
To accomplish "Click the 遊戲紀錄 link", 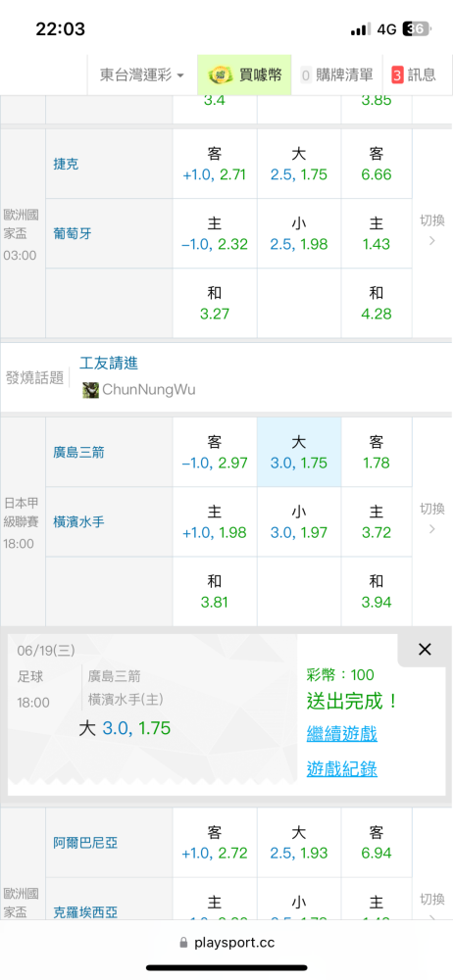I will tap(342, 768).
